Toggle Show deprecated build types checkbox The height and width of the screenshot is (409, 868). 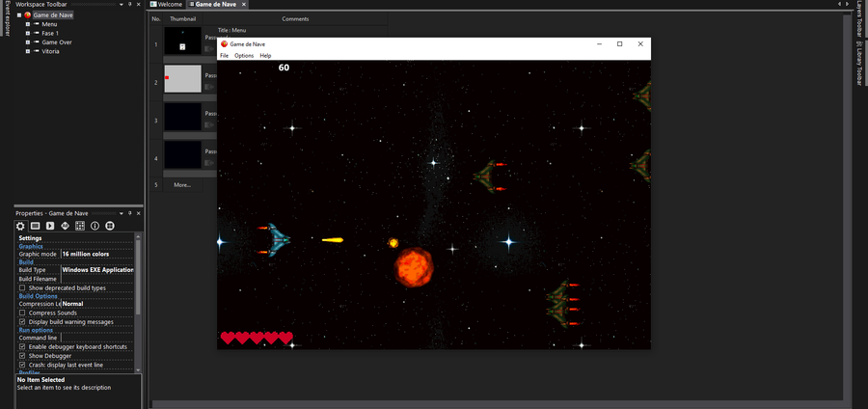[23, 288]
